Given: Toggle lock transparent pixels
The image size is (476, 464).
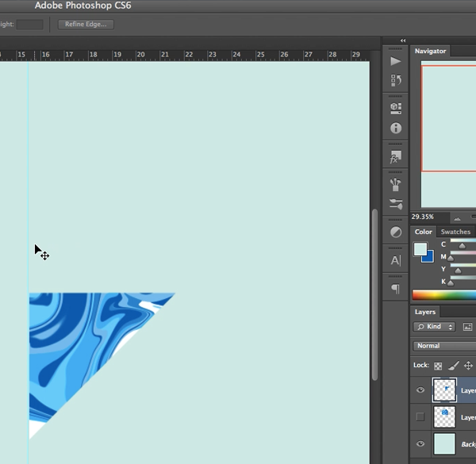Looking at the screenshot, I should click(439, 366).
